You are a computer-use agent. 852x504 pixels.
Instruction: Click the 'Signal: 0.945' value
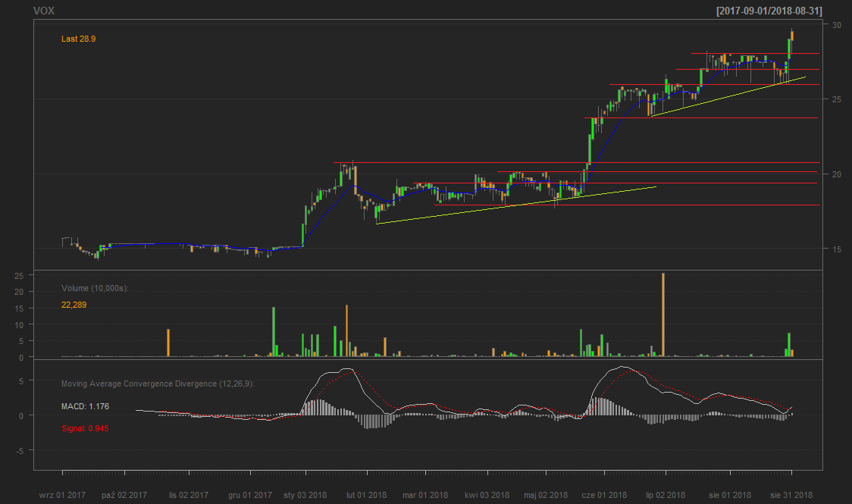85,428
